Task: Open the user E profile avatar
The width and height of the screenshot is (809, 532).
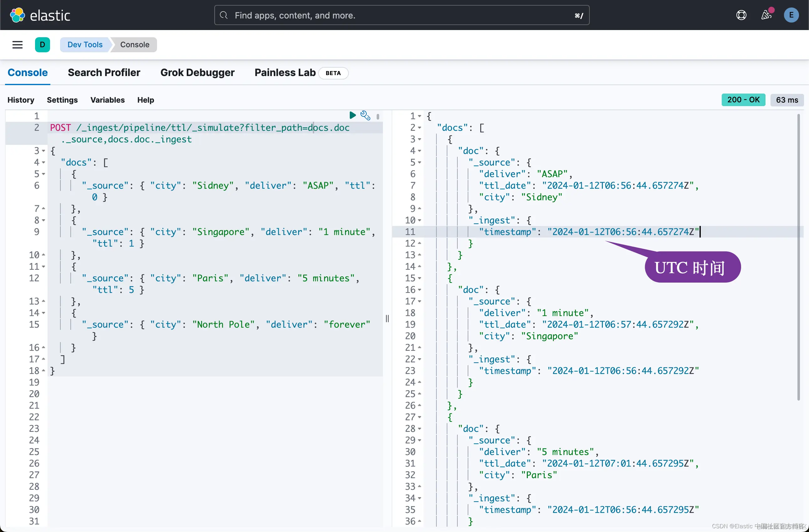Action: [x=791, y=15]
